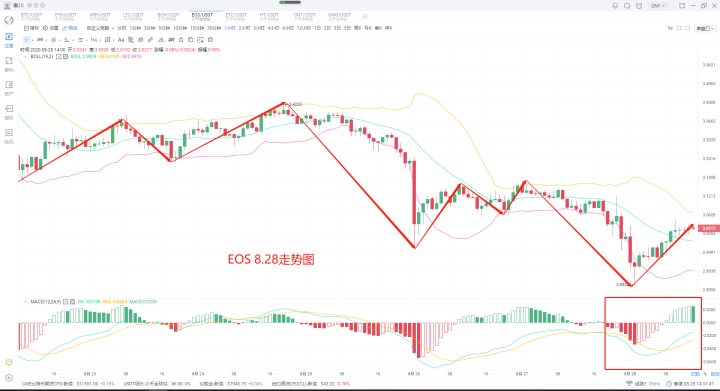The height and width of the screenshot is (391, 720).
Task: Select the crosshair cursor tool
Action: pos(27,40)
